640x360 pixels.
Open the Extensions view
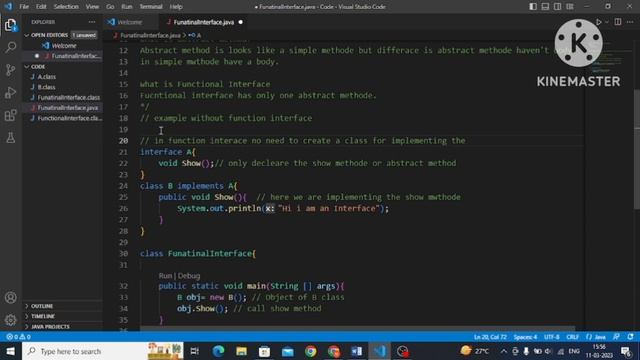coord(11,115)
